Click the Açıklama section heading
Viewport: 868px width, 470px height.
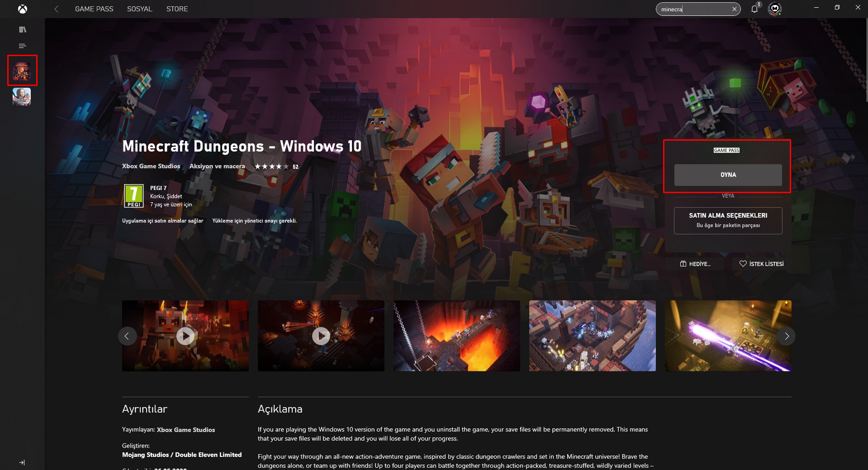click(x=280, y=409)
